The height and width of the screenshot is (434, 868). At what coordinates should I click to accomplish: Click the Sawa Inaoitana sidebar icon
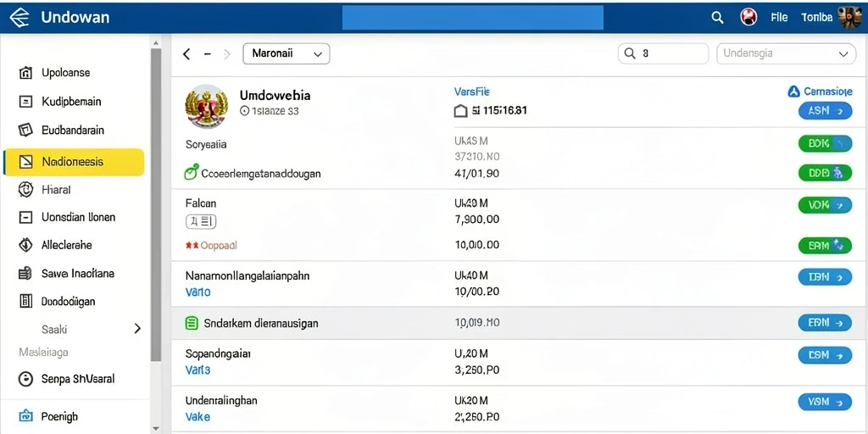[x=25, y=273]
